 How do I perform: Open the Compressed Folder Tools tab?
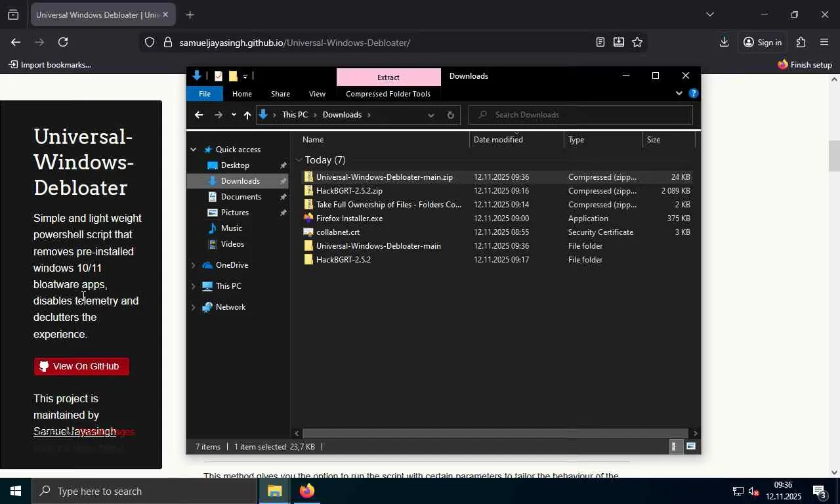coord(388,94)
